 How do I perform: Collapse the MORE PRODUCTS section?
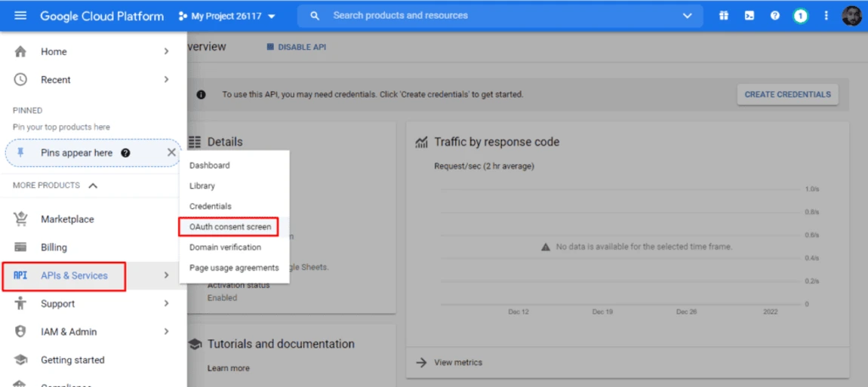tap(93, 186)
